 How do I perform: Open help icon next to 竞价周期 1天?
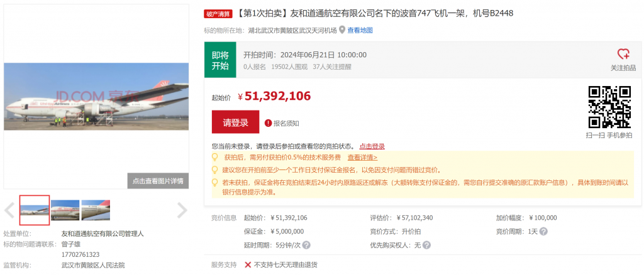[x=543, y=232]
